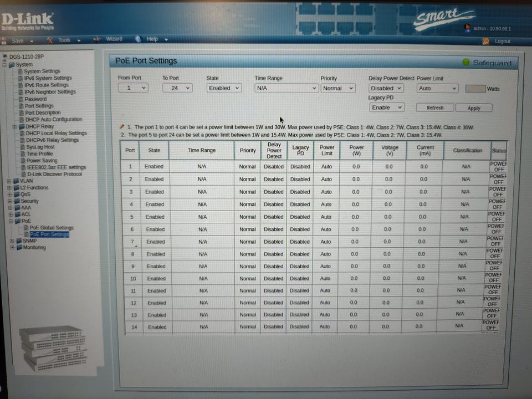Click the Logout key icon
532x399 pixels.
coord(485,42)
